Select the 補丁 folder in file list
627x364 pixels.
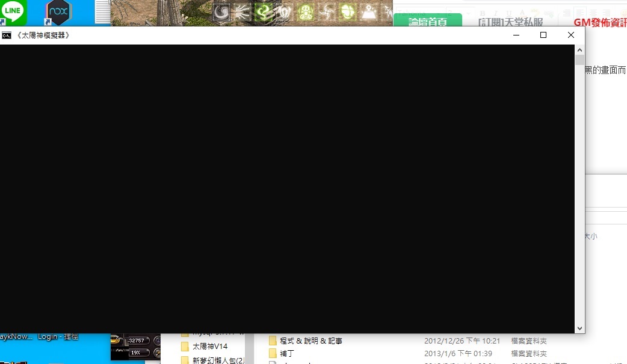(x=282, y=354)
